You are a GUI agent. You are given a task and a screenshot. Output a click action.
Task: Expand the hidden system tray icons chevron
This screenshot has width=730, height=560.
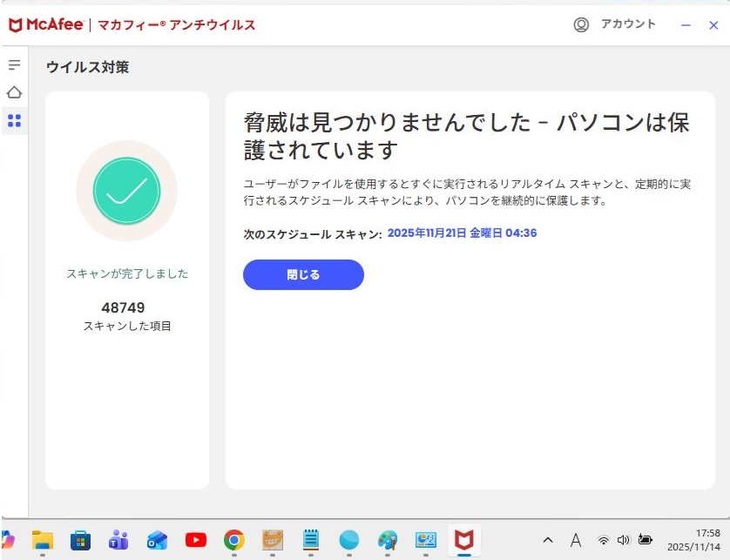(547, 540)
